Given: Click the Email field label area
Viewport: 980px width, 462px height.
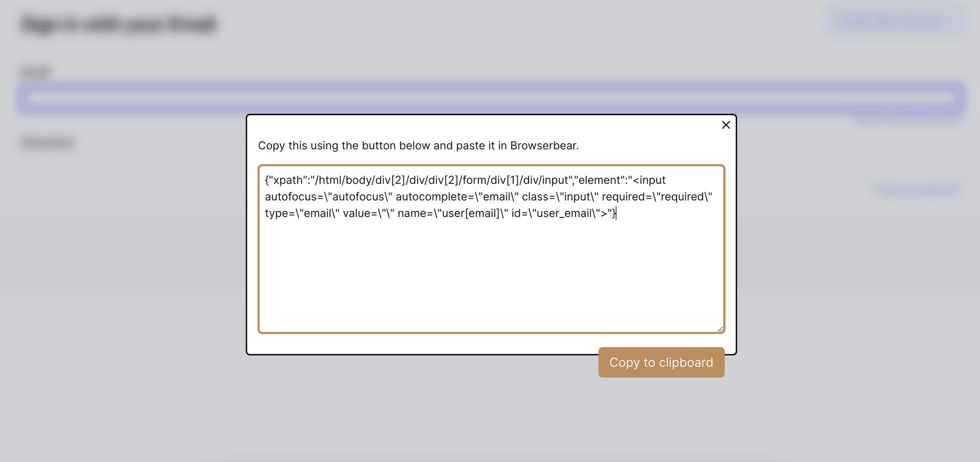Looking at the screenshot, I should [34, 72].
